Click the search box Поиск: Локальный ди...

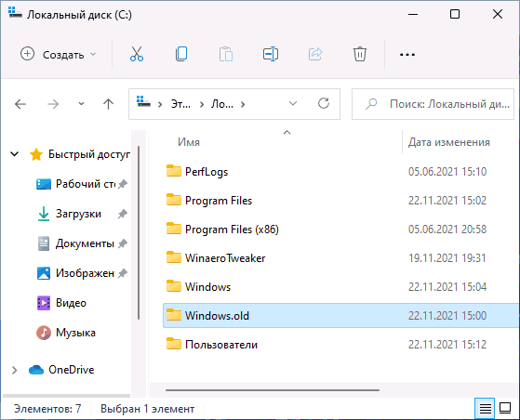pyautogui.click(x=433, y=104)
